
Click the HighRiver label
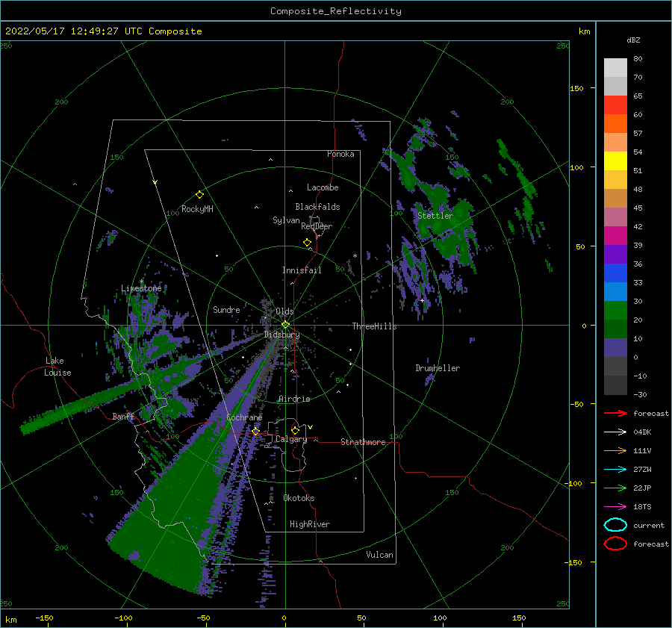click(310, 524)
